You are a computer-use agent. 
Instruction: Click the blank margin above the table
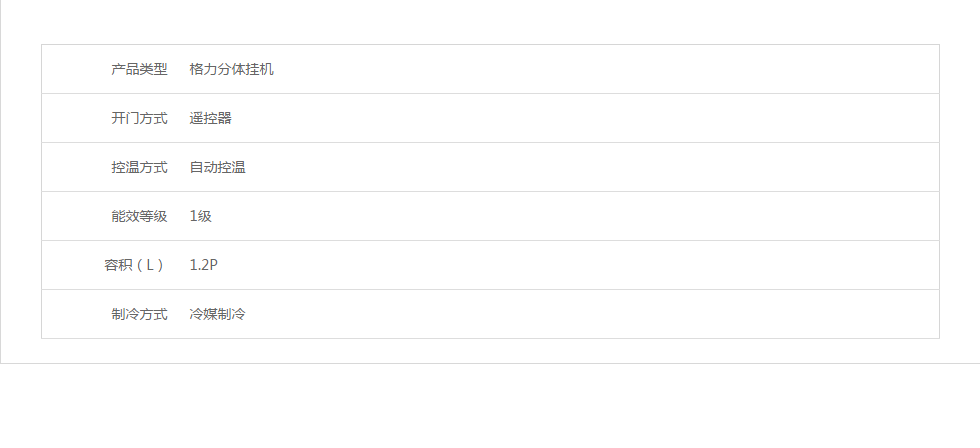[x=490, y=22]
